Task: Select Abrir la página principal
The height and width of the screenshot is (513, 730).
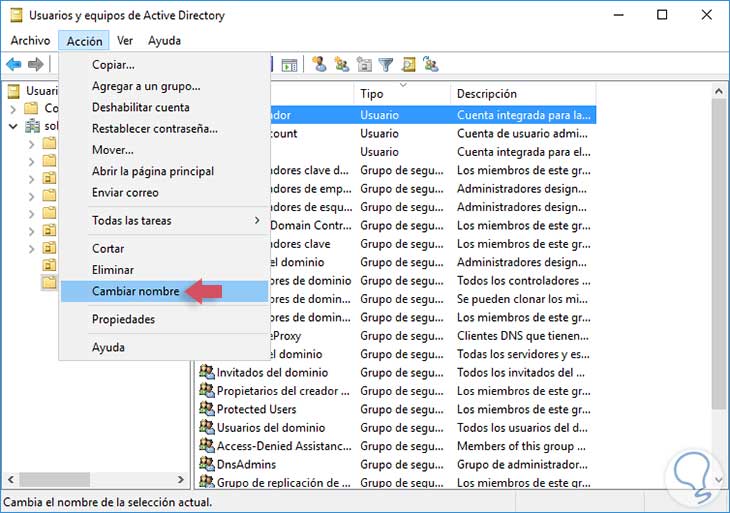Action: click(164, 171)
